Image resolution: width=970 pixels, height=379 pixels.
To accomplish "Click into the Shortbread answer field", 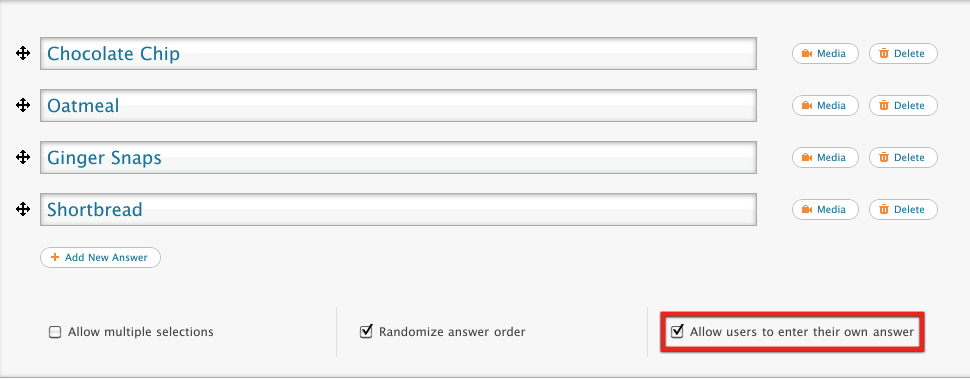I will 398,210.
